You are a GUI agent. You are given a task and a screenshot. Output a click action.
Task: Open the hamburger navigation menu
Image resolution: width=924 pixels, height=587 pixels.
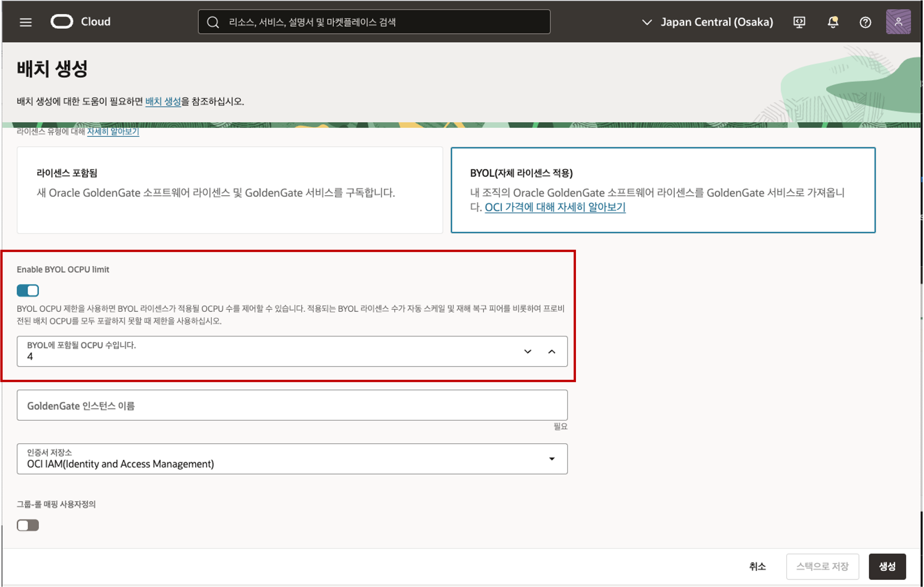pos(26,22)
